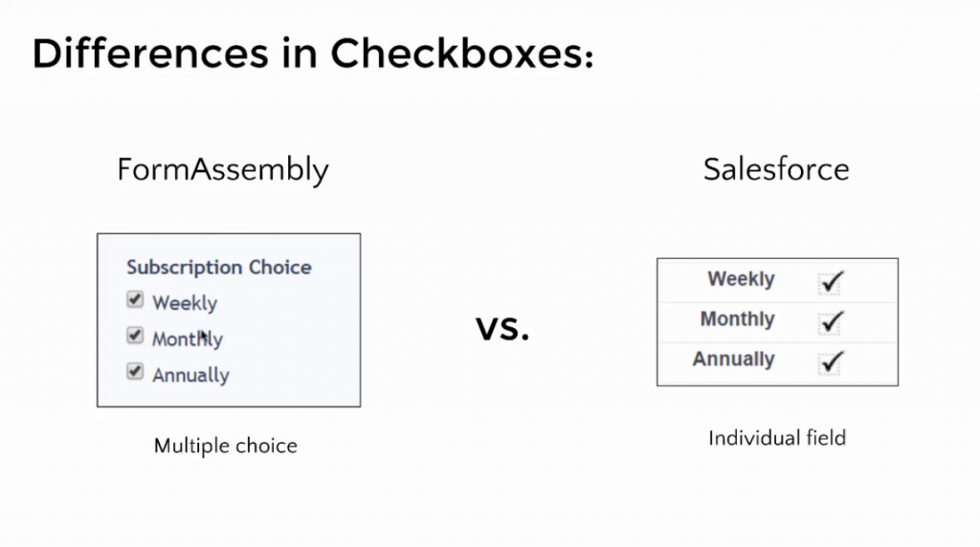The width and height of the screenshot is (980, 547).
Task: Uncheck the FormAssembly Weekly checkbox
Action: [x=134, y=299]
